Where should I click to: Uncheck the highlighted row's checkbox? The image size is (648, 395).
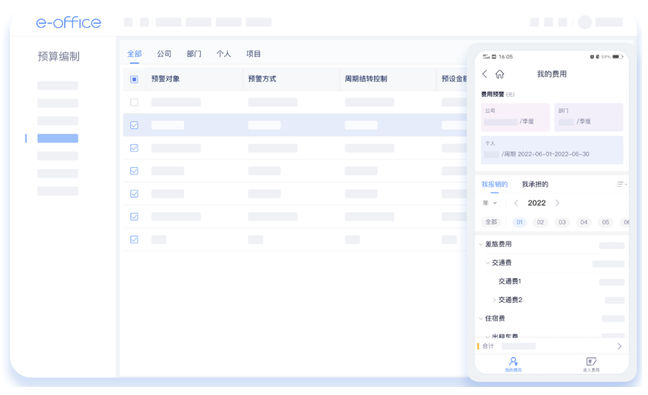click(x=134, y=125)
